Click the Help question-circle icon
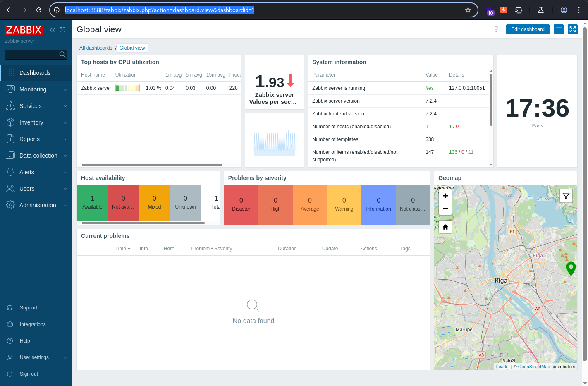588x386 pixels. [x=10, y=341]
